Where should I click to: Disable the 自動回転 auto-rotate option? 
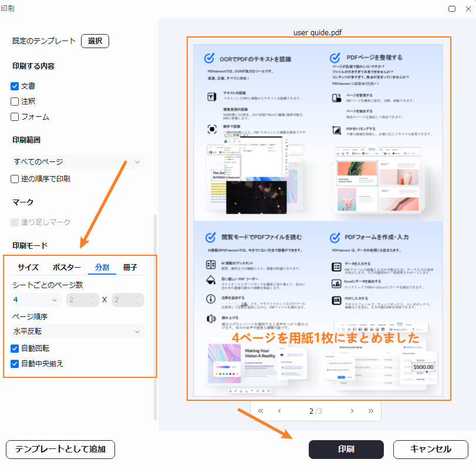(15, 349)
